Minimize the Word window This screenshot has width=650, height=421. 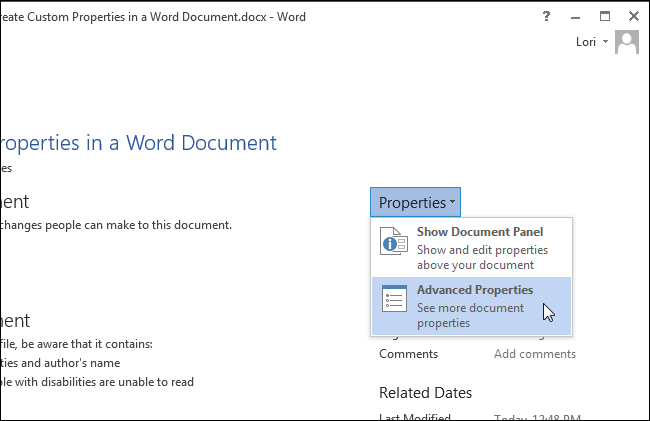coord(575,17)
